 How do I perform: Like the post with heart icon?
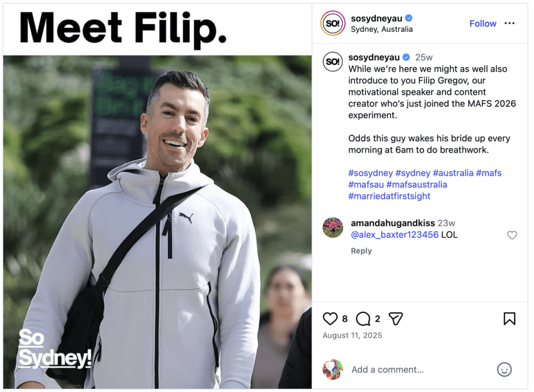330,319
